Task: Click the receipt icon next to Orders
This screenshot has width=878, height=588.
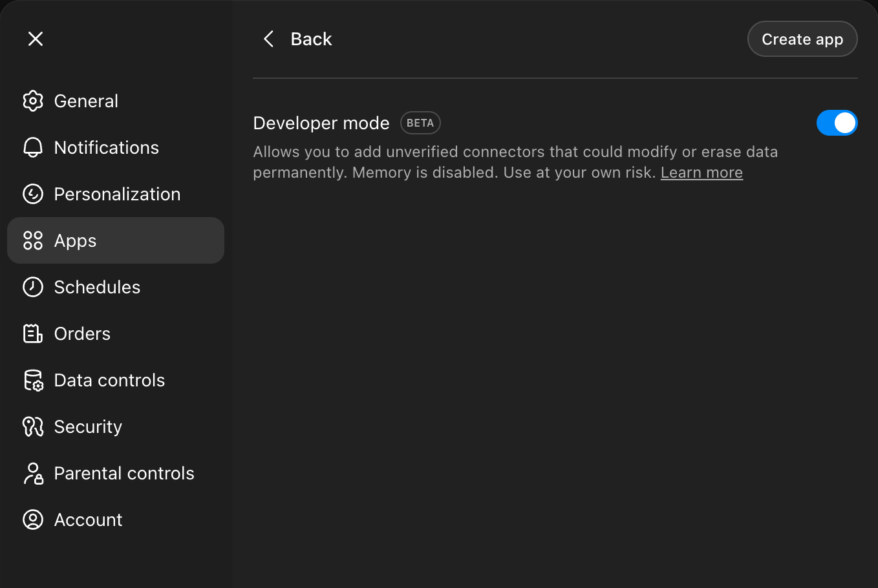Action: tap(33, 333)
